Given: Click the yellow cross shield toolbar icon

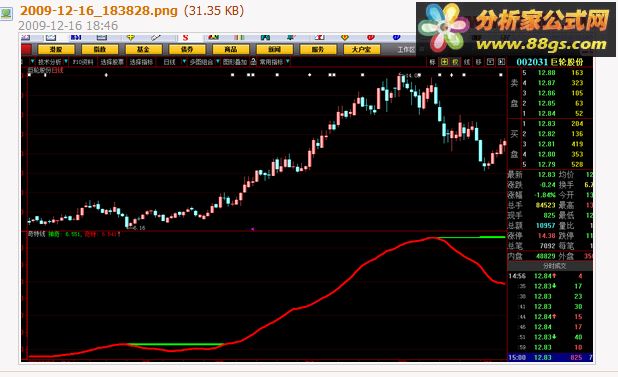Looking at the screenshot, I should tap(131, 37).
